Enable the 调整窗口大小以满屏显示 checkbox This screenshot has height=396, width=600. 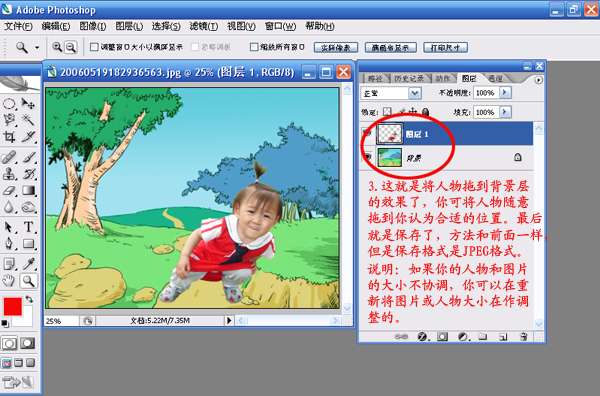(x=94, y=47)
